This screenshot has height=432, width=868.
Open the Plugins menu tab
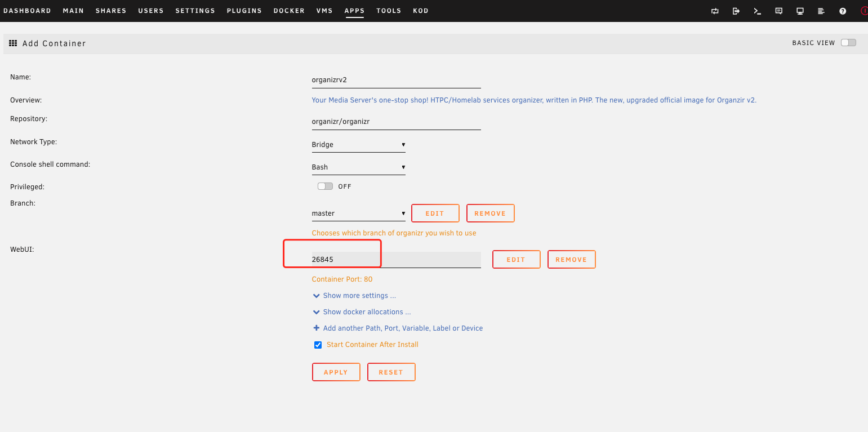[x=244, y=11]
